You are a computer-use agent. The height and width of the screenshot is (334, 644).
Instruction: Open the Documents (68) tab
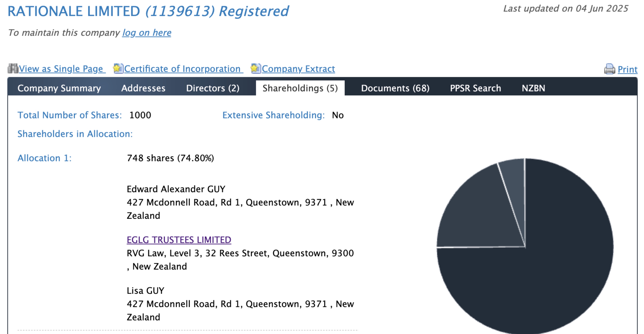tap(395, 88)
